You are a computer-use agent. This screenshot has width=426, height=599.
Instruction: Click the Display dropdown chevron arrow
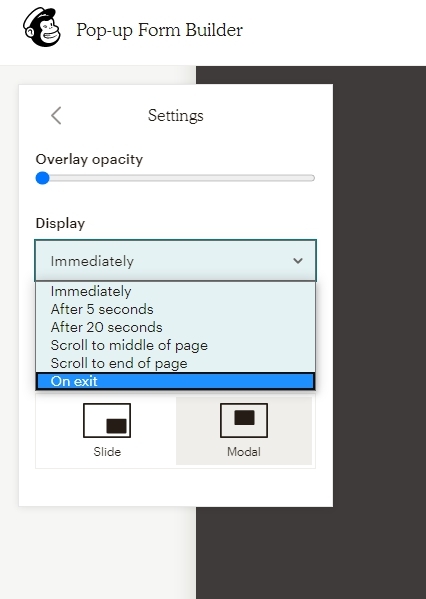(298, 261)
